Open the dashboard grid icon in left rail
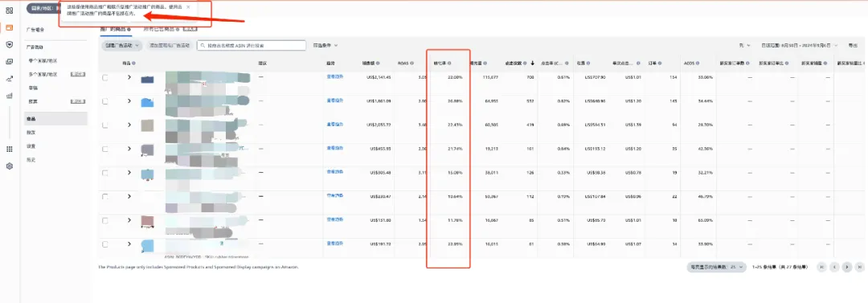The width and height of the screenshot is (868, 303). tap(9, 10)
